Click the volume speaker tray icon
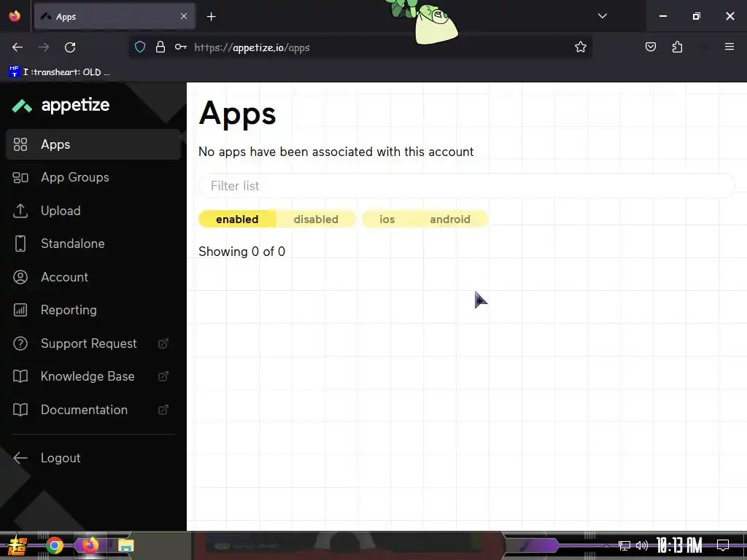 pyautogui.click(x=642, y=545)
